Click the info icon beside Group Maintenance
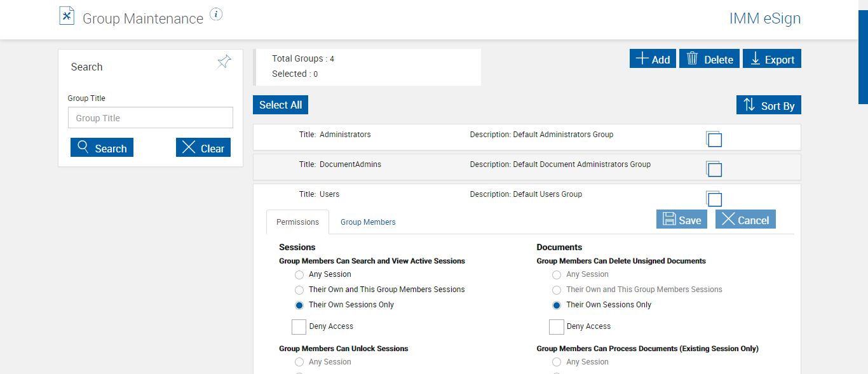This screenshot has width=868, height=374. [x=216, y=15]
